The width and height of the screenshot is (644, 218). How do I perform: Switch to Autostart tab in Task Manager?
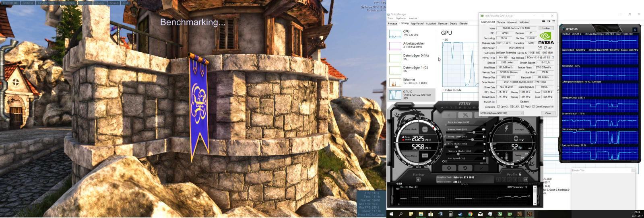[431, 23]
